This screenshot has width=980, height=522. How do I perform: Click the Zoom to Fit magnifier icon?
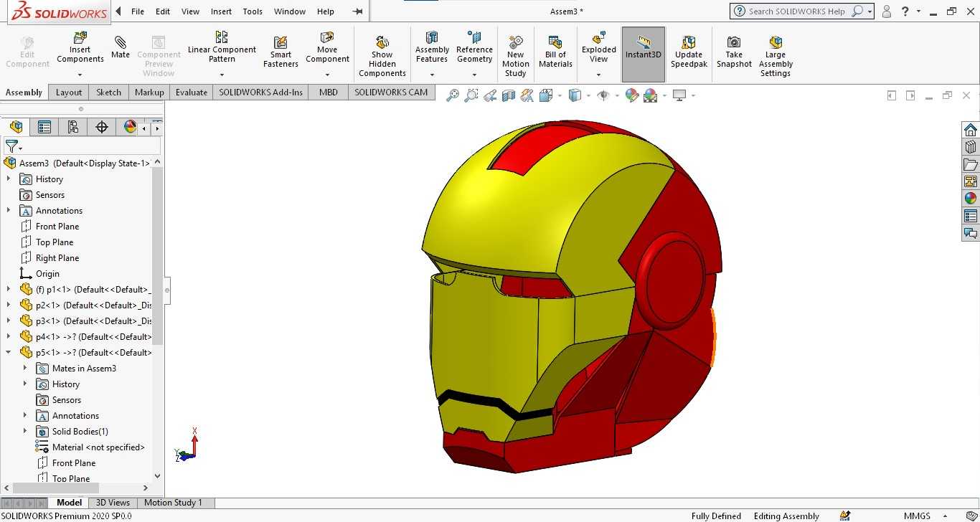(x=453, y=95)
